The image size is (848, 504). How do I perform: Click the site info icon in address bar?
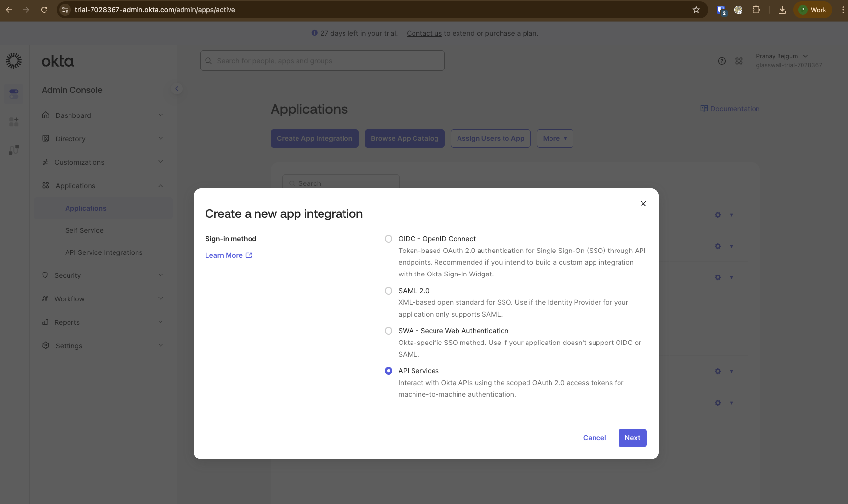coord(65,10)
